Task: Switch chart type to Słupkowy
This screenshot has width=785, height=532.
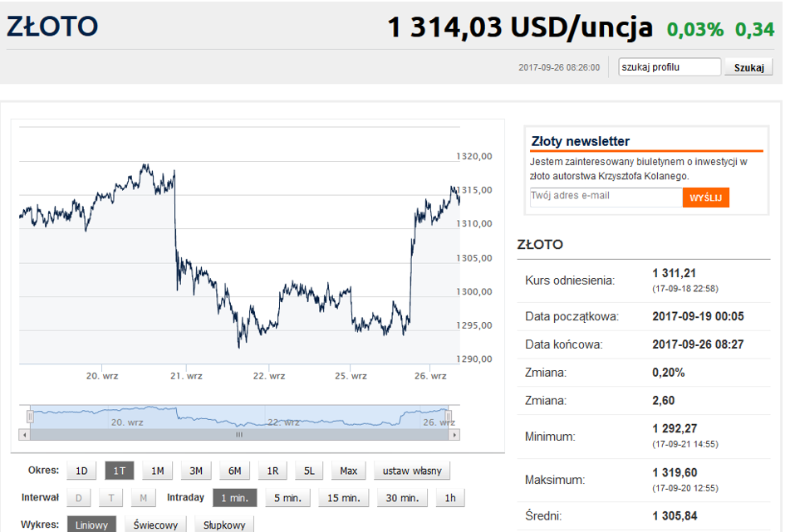Action: point(224,525)
